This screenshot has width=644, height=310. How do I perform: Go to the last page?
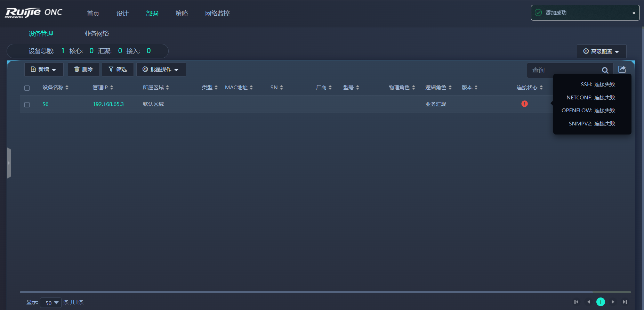(x=625, y=302)
